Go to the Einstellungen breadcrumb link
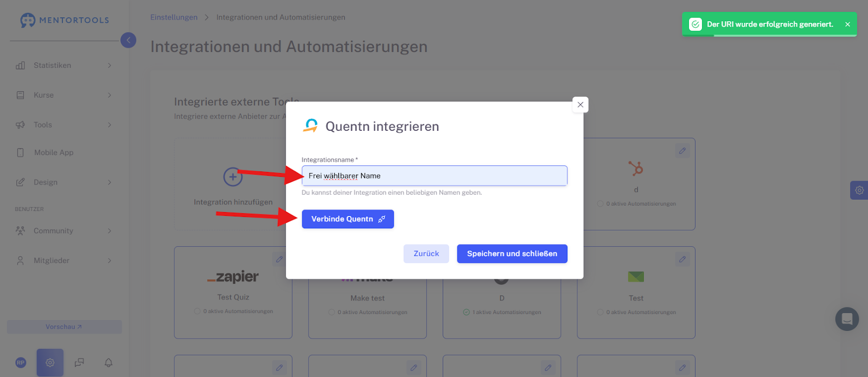The image size is (868, 377). (174, 17)
